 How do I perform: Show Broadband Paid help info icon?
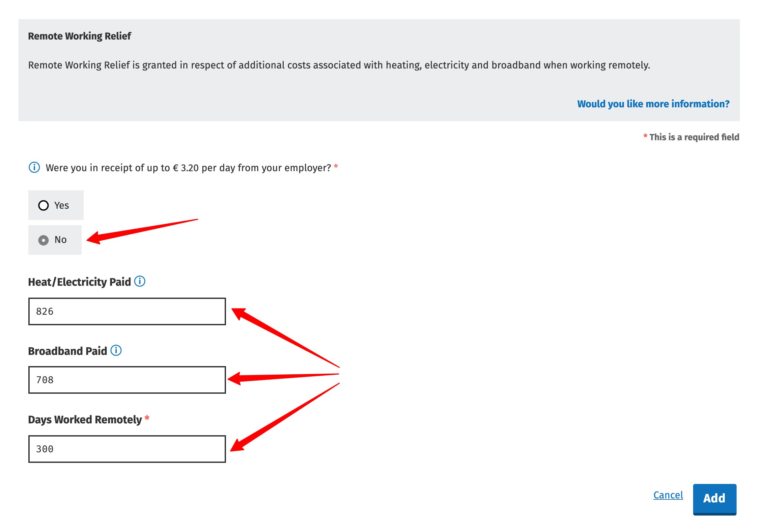coord(116,350)
